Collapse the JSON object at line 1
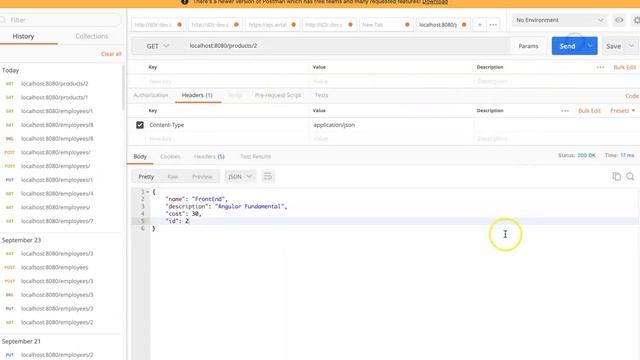640x360 pixels. click(148, 192)
